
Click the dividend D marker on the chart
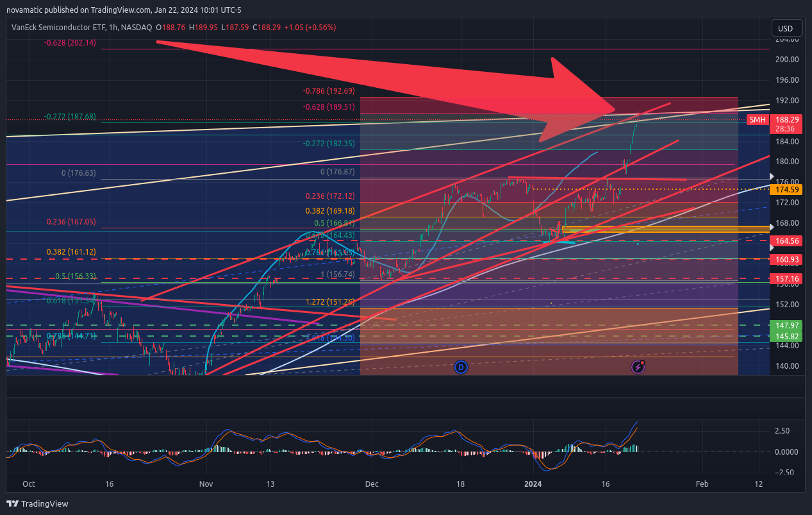point(461,367)
